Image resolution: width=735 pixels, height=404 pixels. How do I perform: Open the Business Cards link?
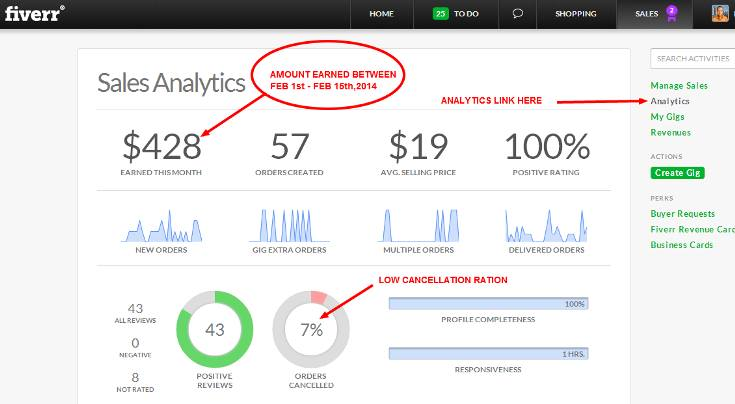682,245
